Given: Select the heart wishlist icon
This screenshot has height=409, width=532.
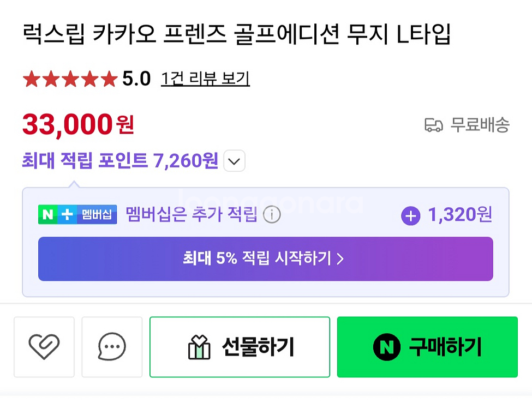Looking at the screenshot, I should tap(44, 347).
